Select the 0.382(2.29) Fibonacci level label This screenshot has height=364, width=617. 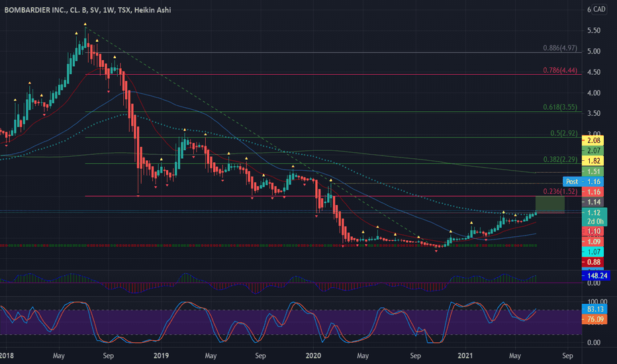(560, 159)
